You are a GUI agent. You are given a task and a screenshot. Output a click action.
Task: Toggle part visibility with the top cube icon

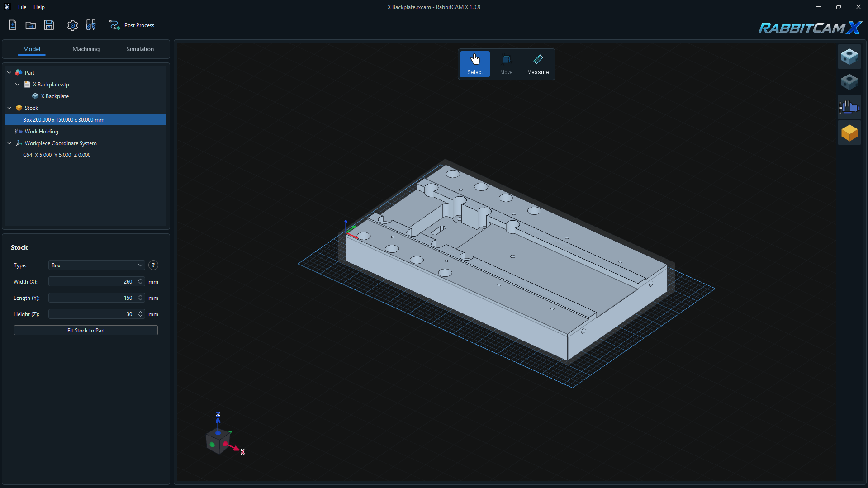click(x=849, y=57)
